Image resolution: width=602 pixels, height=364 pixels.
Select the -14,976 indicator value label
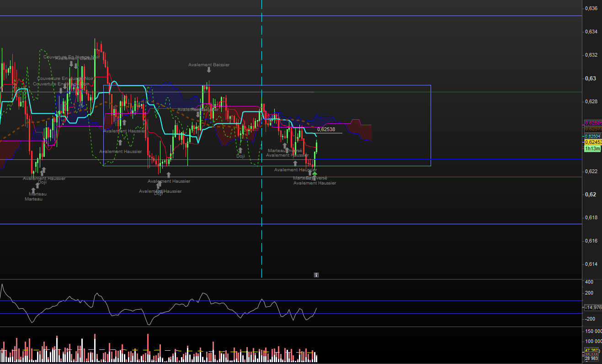[593, 307]
